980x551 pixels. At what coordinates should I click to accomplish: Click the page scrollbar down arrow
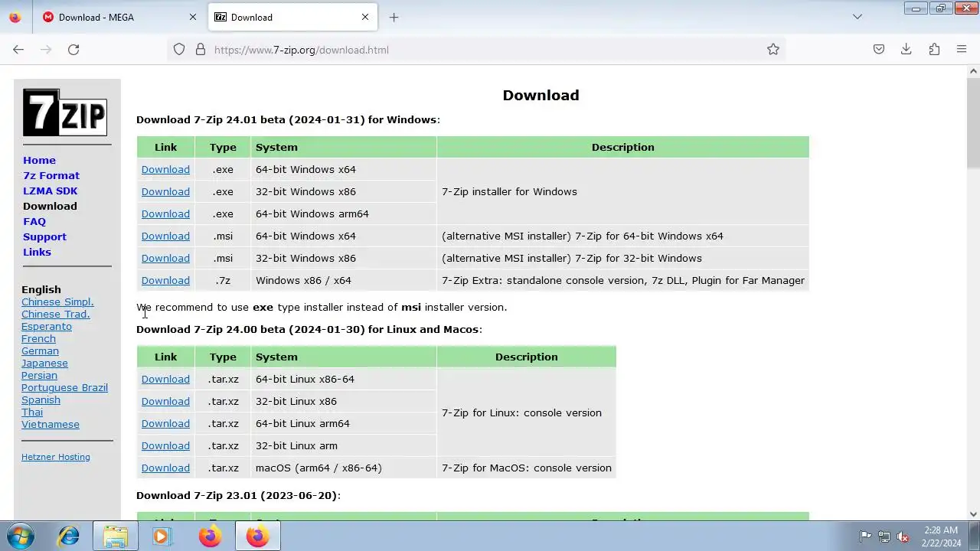[x=973, y=514]
